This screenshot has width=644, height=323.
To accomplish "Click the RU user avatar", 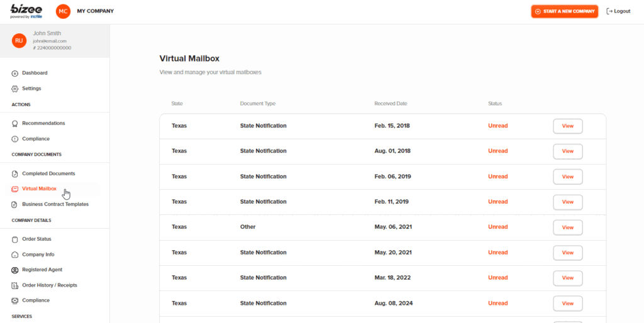I will (x=19, y=41).
